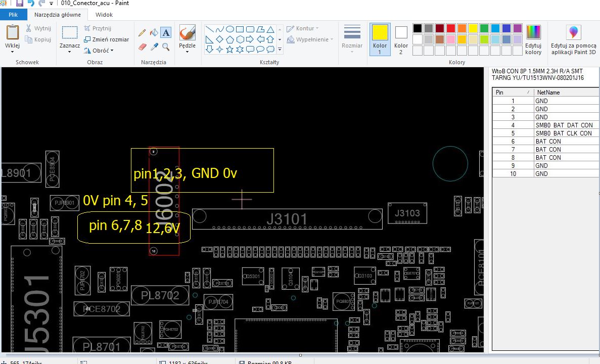Choose the Eraser tool
Image resolution: width=600 pixels, height=364 pixels.
pos(142,47)
